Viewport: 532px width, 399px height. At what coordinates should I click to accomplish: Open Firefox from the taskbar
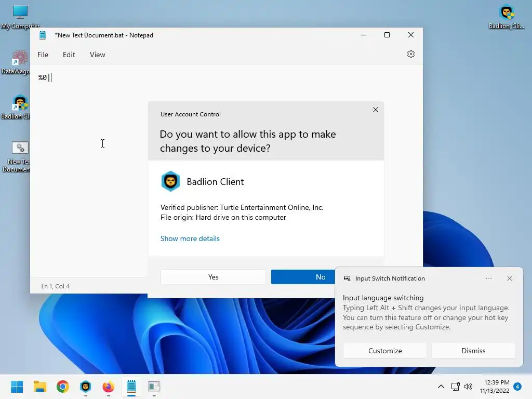(x=108, y=387)
